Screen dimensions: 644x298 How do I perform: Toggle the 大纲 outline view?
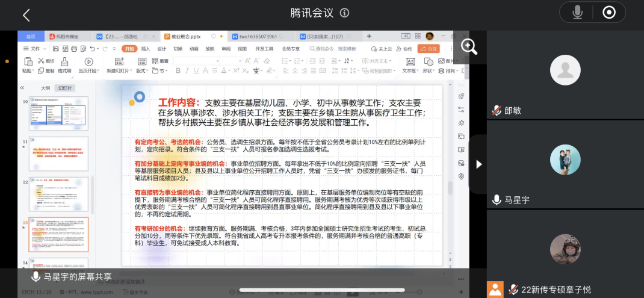click(45, 88)
